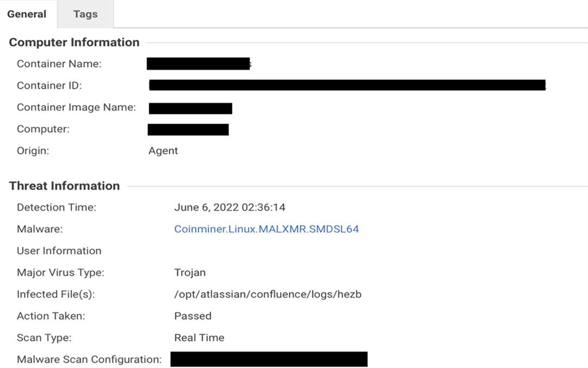588x368 pixels.
Task: Click the Action Taken value Passed
Action: click(193, 316)
